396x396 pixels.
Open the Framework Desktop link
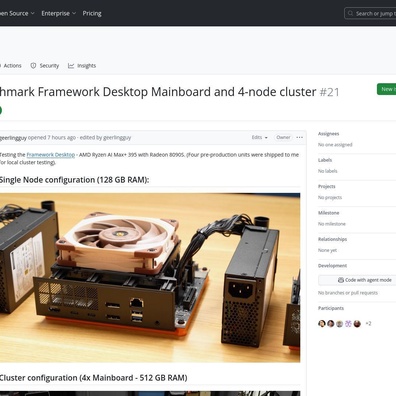pyautogui.click(x=51, y=155)
